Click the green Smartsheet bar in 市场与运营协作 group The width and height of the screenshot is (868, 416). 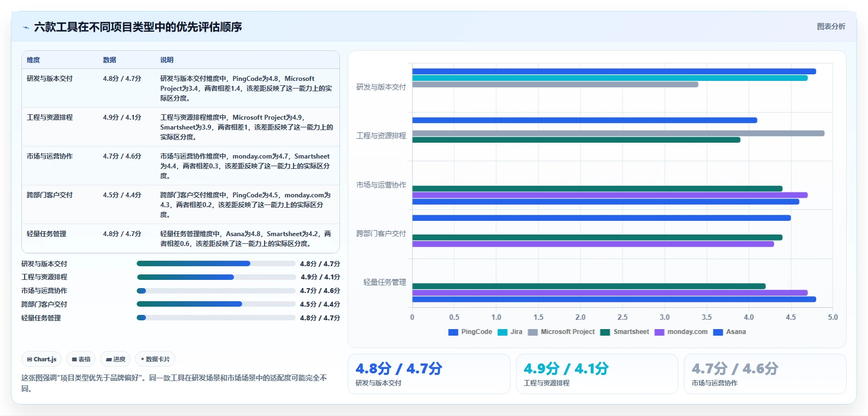point(597,189)
